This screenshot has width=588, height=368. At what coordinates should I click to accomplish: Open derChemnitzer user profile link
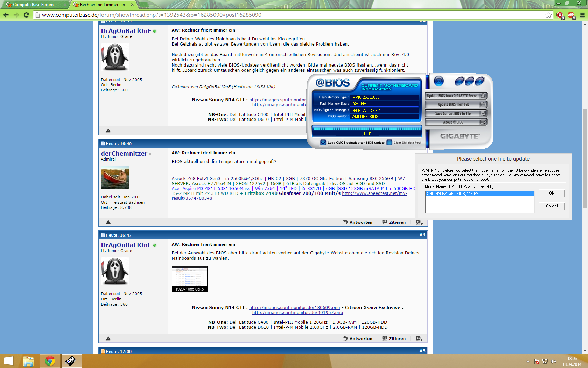tap(124, 154)
